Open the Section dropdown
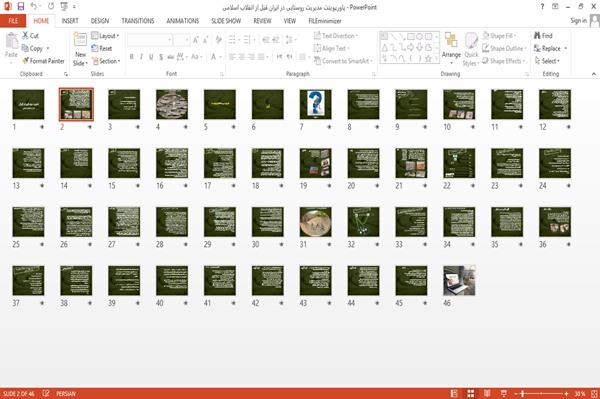 (x=106, y=61)
